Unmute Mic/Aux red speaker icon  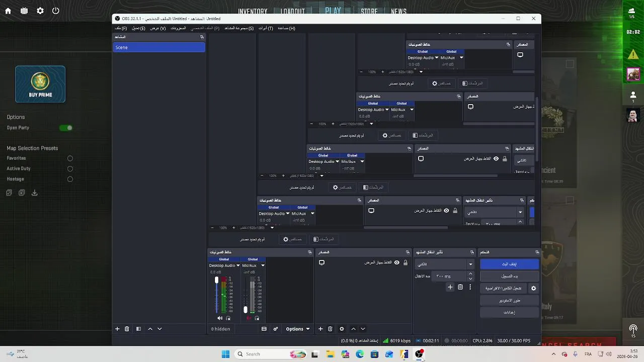coord(249,318)
